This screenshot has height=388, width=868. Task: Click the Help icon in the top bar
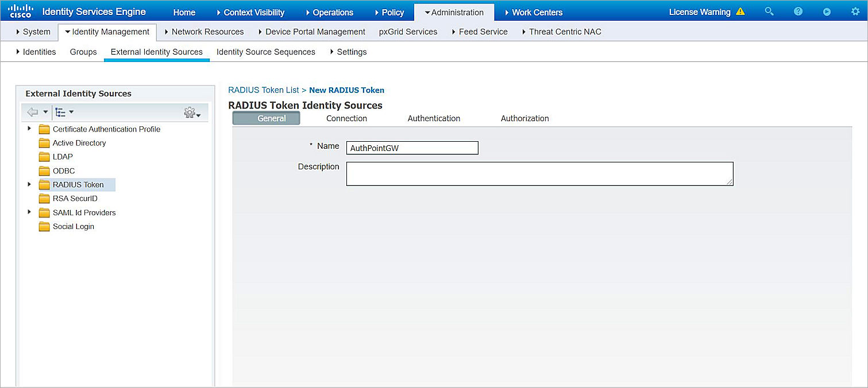pos(798,11)
